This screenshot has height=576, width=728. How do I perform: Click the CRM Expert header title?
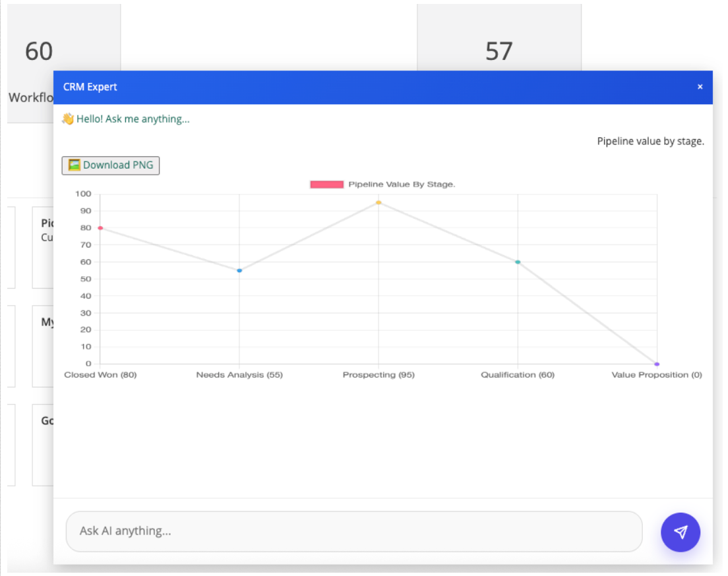(x=90, y=87)
